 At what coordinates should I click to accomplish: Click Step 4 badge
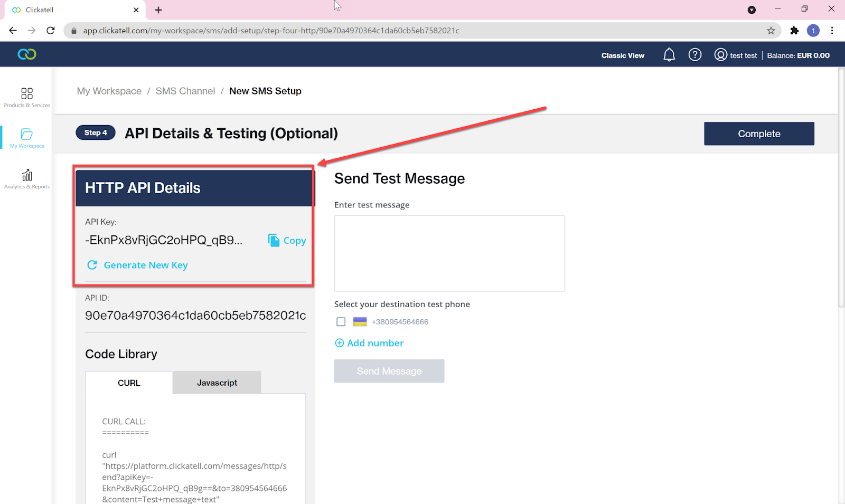tap(96, 132)
